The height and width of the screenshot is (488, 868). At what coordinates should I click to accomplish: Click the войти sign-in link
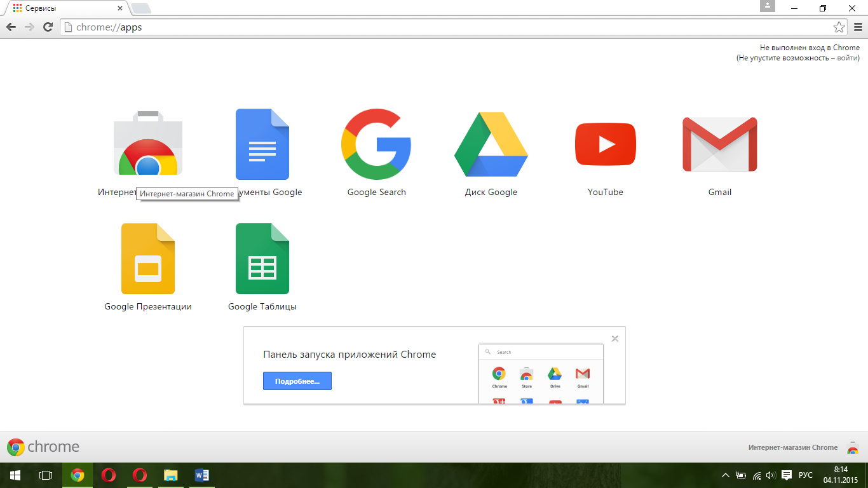click(x=848, y=58)
